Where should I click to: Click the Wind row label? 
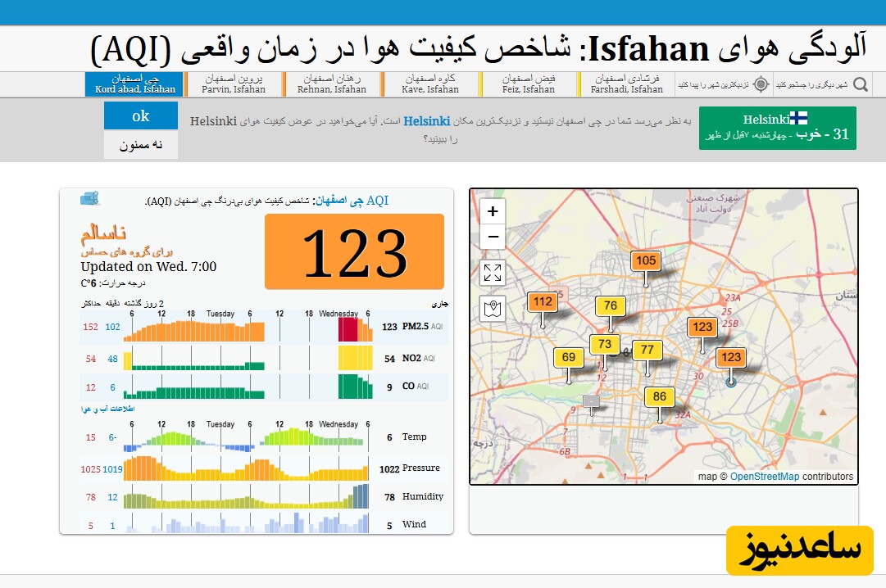click(414, 524)
